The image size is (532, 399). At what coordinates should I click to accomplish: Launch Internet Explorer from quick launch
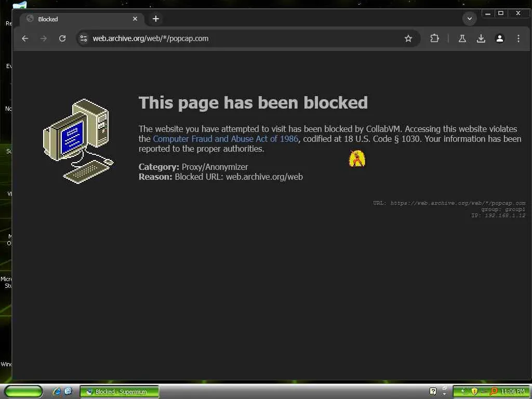57,392
